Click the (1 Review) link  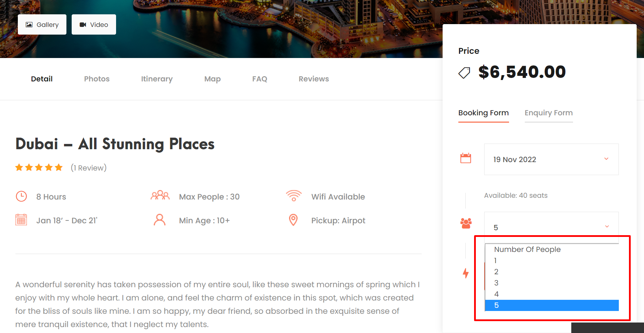click(89, 168)
